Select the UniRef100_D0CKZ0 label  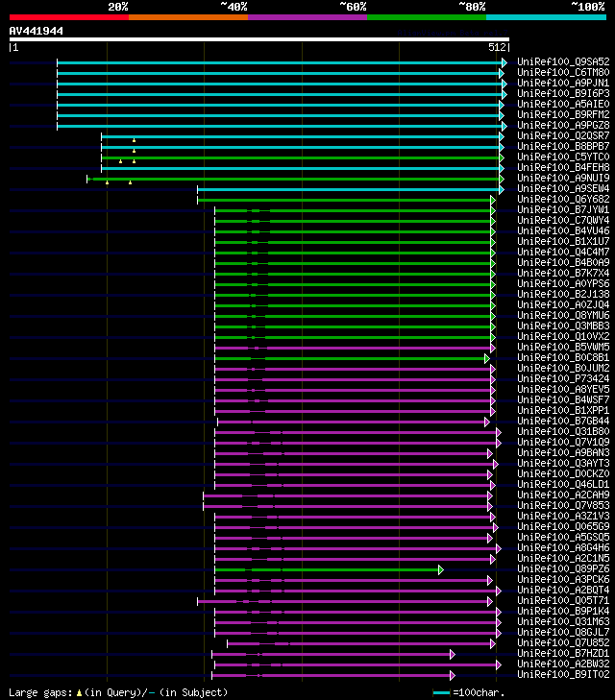(563, 473)
